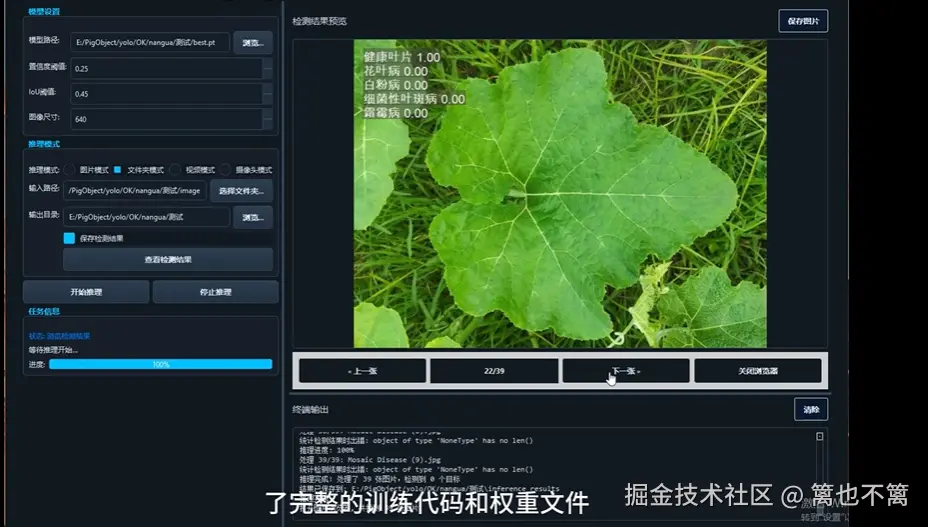This screenshot has height=527, width=928.
Task: Click the 花叶病 0.00 label on image
Action: (x=395, y=71)
